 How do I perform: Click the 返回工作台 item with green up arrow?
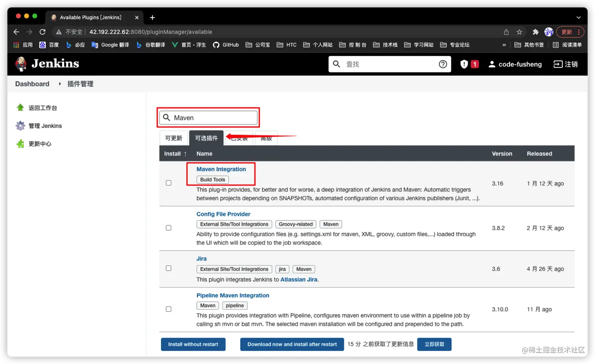(37, 107)
